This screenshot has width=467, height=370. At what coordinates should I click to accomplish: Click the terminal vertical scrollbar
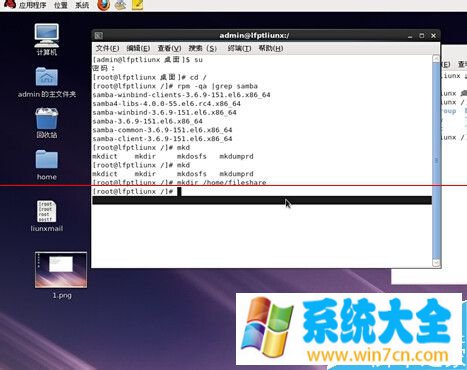pyautogui.click(x=436, y=160)
